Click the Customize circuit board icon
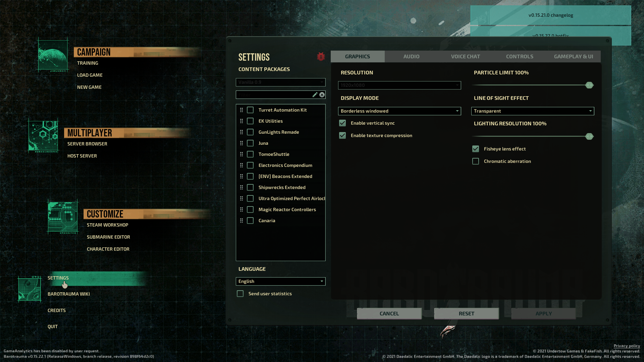 coord(62,217)
